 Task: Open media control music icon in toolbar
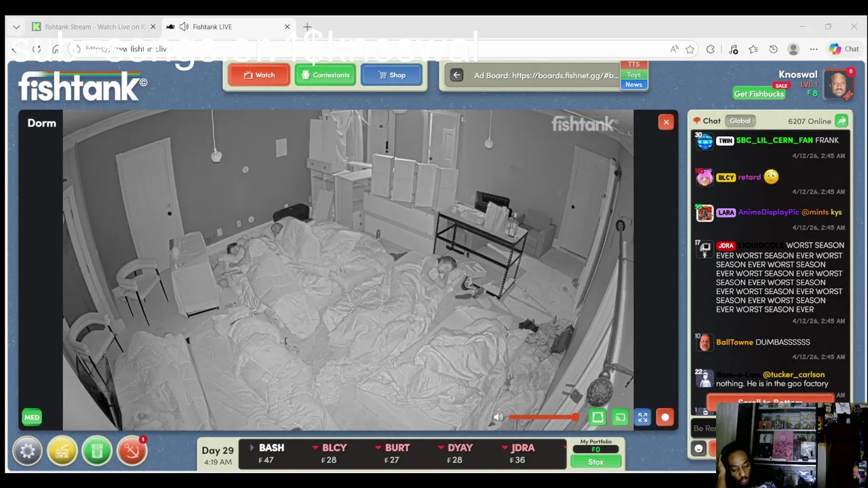coord(733,49)
